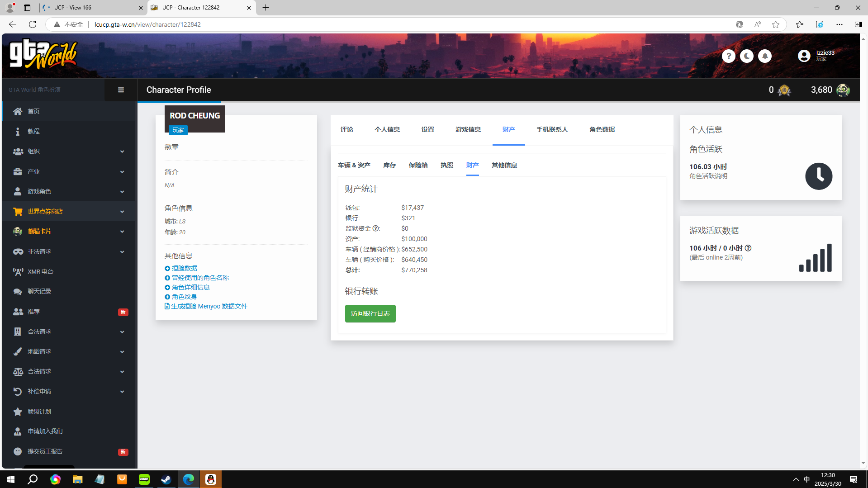Viewport: 868px width, 488px height.
Task: Open notifications bell icon
Action: [x=764, y=56]
